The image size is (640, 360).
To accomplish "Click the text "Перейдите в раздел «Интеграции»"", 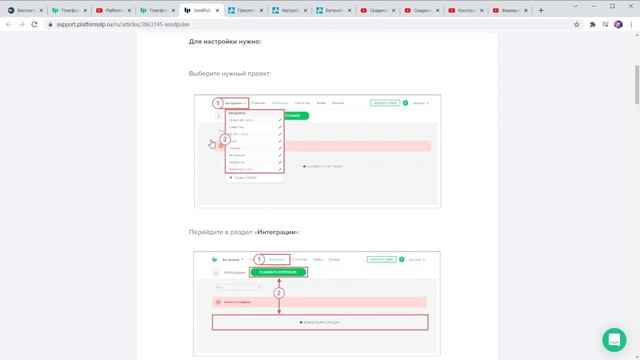I will 244,232.
